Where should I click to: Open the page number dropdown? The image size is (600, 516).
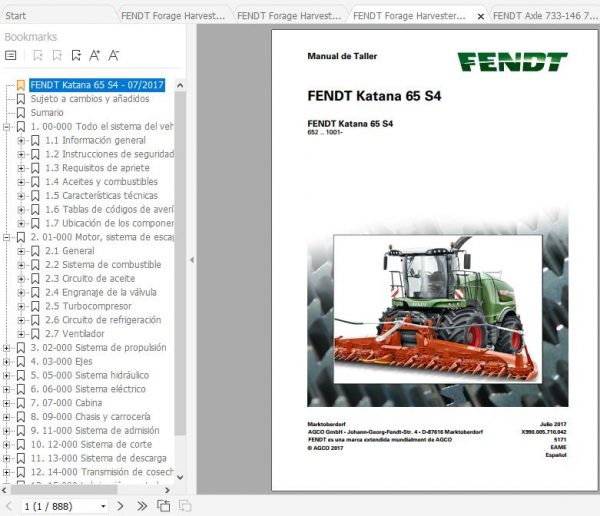pyautogui.click(x=103, y=506)
